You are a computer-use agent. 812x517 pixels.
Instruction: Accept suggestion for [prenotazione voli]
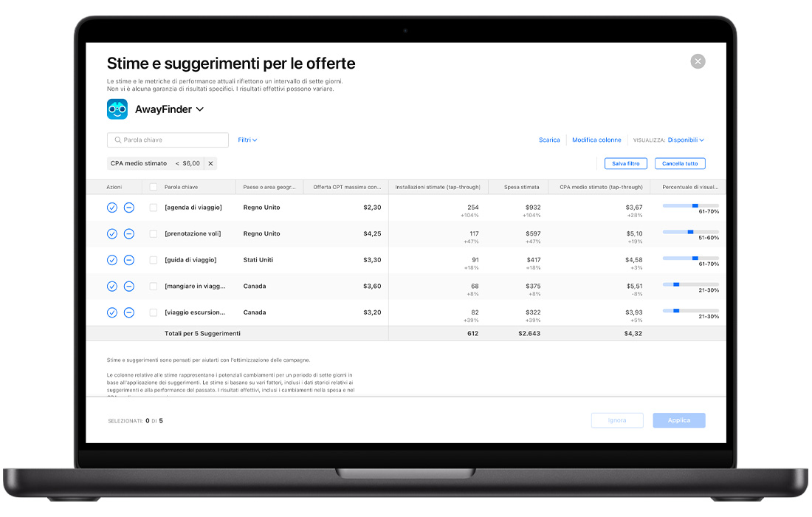click(x=112, y=233)
